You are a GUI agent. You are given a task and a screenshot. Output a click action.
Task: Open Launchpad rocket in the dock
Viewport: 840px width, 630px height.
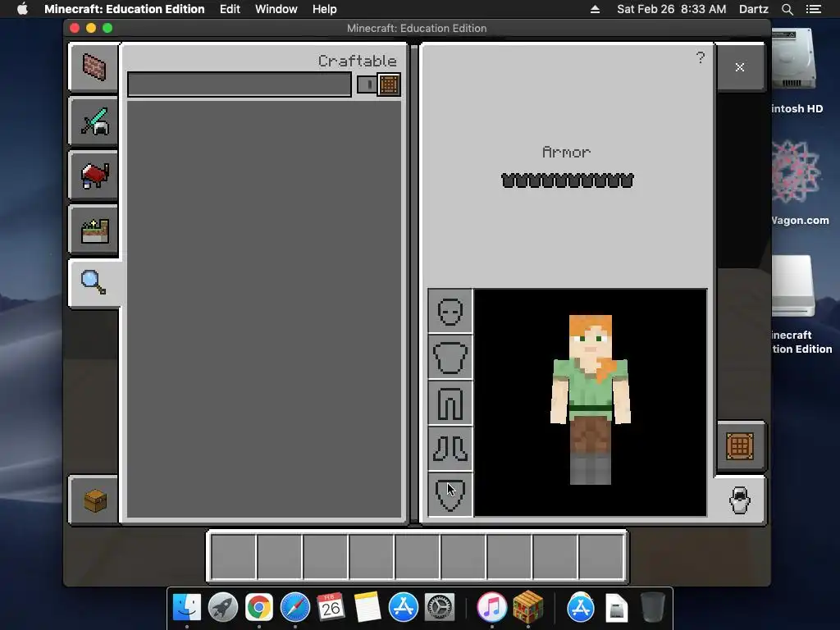[x=223, y=608]
